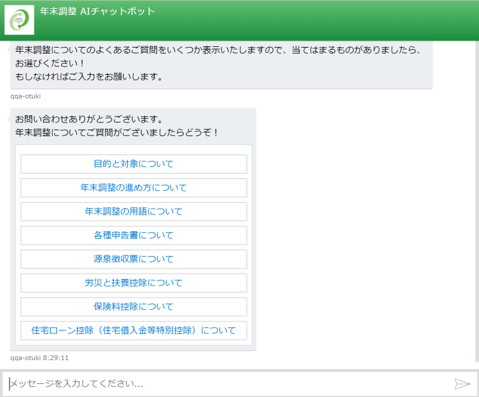The image size is (479, 397).
Task: Click the green chatbot logo icon
Action: tap(19, 20)
